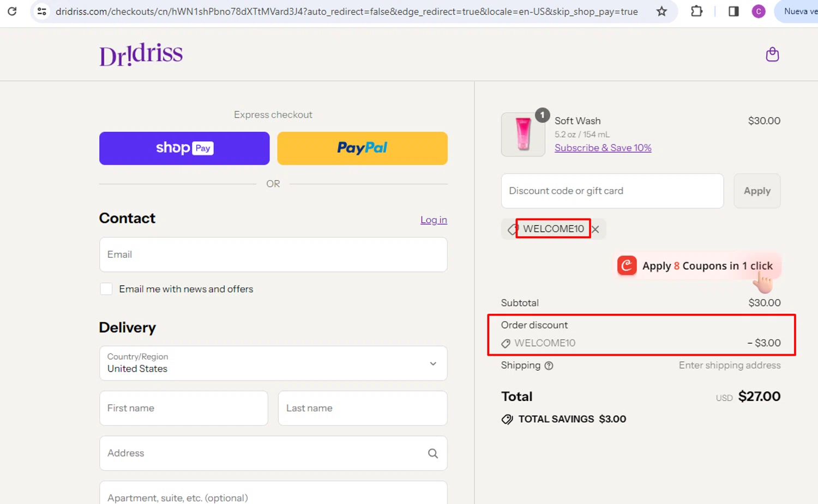Screen dimensions: 818x504
Task: Focus the Email input field
Action: click(x=273, y=254)
